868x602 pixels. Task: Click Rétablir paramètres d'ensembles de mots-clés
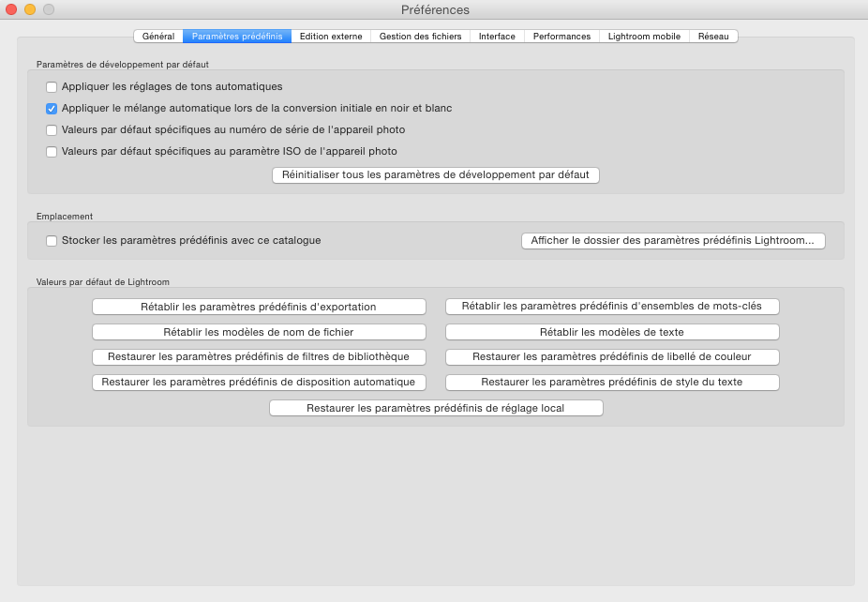point(612,307)
